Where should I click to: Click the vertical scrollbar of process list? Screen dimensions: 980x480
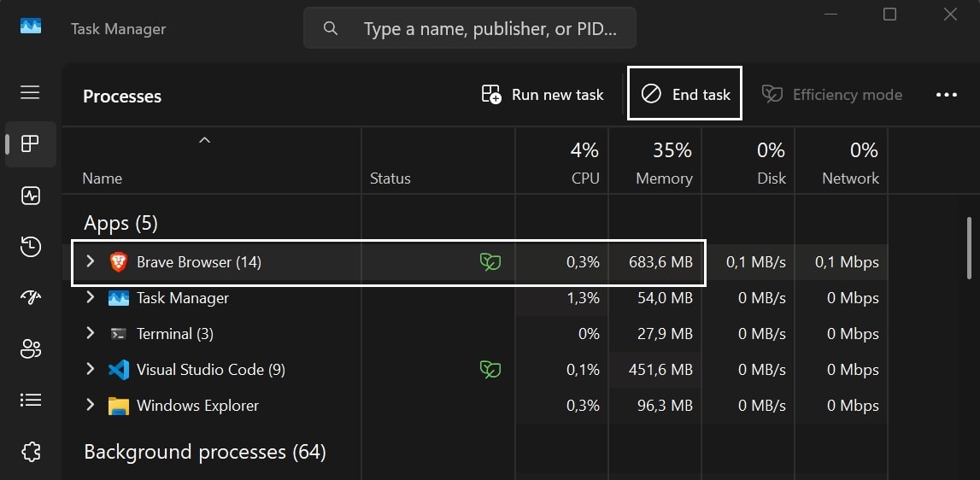(970, 248)
